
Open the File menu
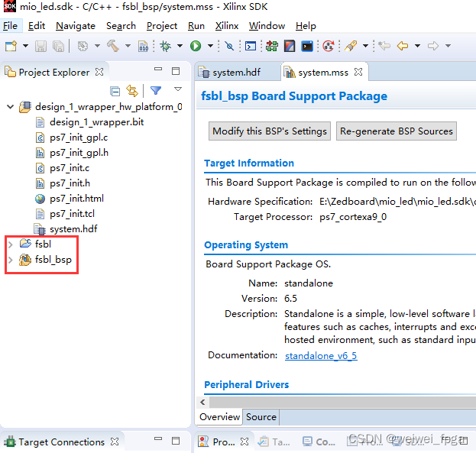point(11,26)
